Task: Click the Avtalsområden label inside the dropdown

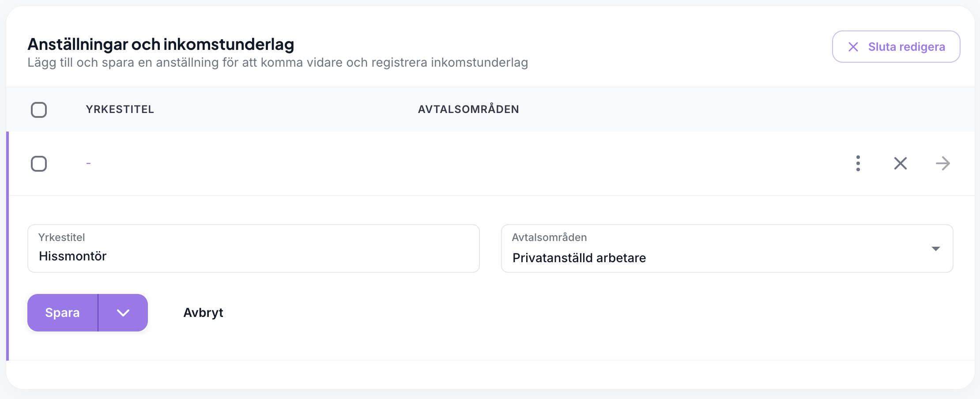Action: [549, 237]
